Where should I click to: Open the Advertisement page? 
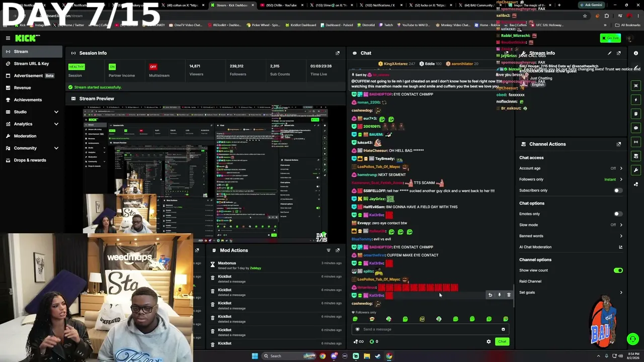pos(32,75)
